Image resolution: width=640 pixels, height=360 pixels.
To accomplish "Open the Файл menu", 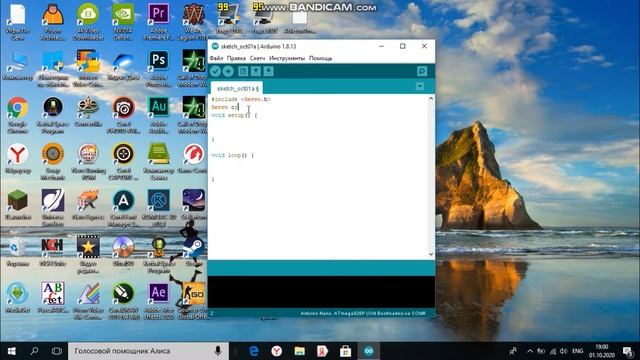I will (x=216, y=58).
